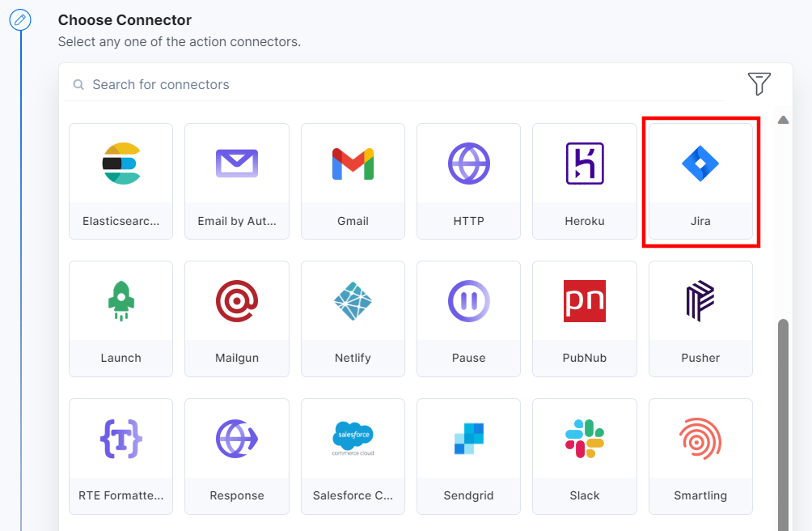The width and height of the screenshot is (812, 531).
Task: Choose the Email by Automate connector
Action: [237, 181]
